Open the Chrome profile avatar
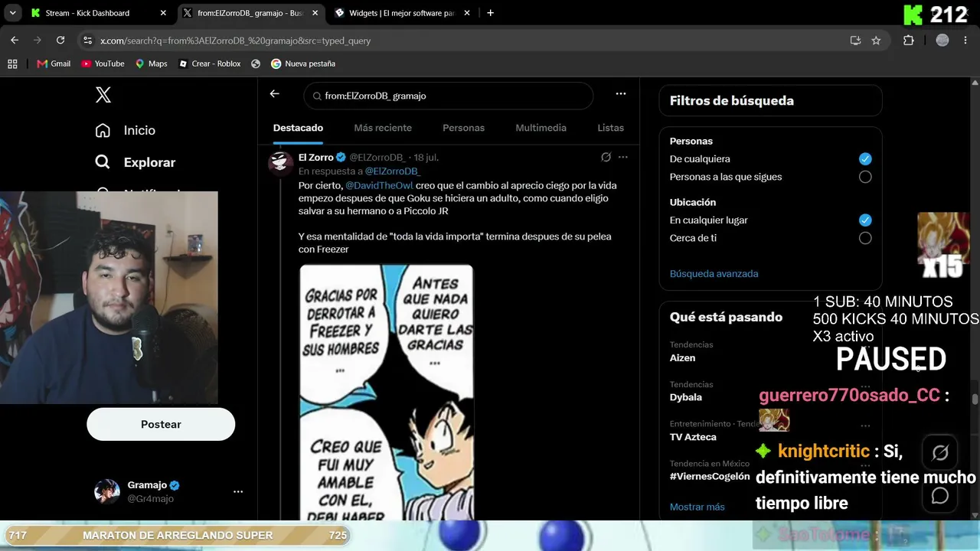The image size is (980, 551). point(942,41)
